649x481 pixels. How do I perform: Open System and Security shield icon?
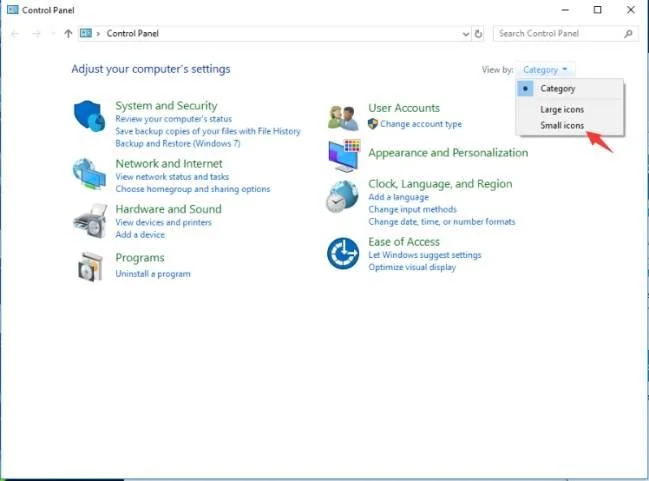point(89,116)
